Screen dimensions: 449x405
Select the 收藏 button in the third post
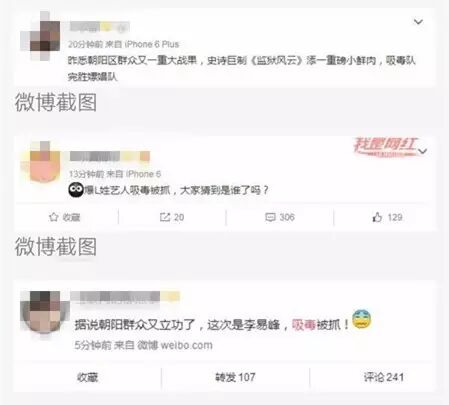[87, 377]
